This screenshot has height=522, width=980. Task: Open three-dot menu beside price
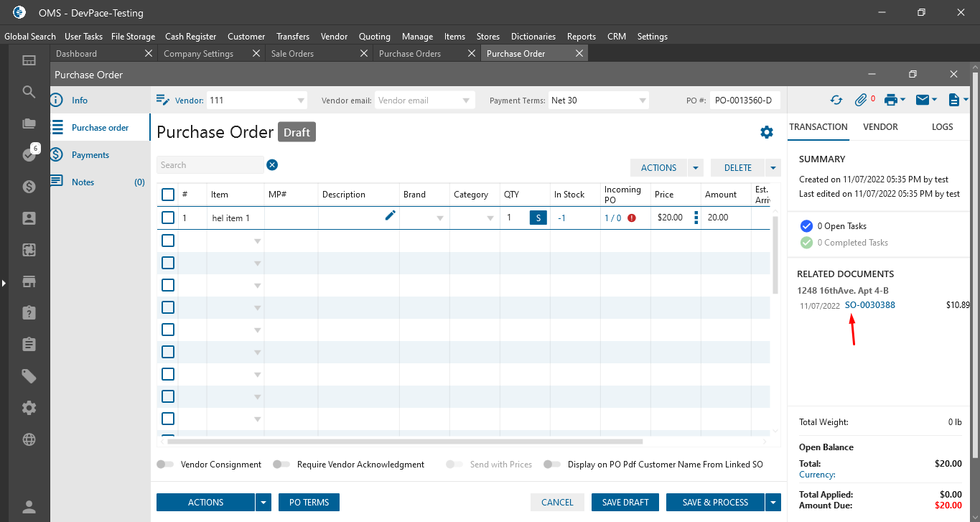[696, 218]
